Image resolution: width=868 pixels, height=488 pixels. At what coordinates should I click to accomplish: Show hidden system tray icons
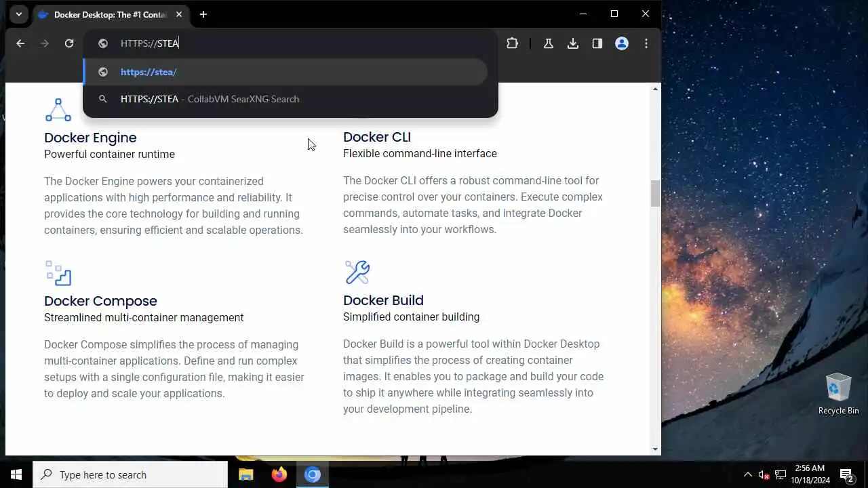point(747,474)
